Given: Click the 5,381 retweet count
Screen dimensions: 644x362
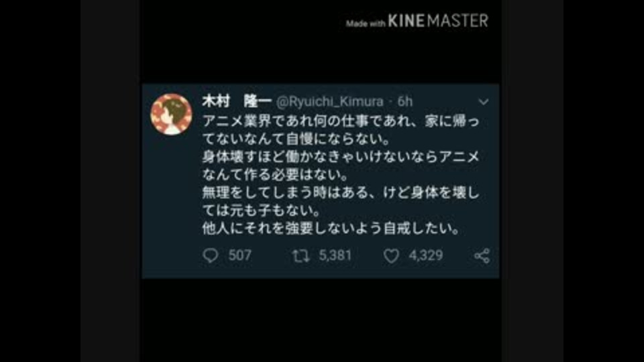Looking at the screenshot, I should pos(335,255).
